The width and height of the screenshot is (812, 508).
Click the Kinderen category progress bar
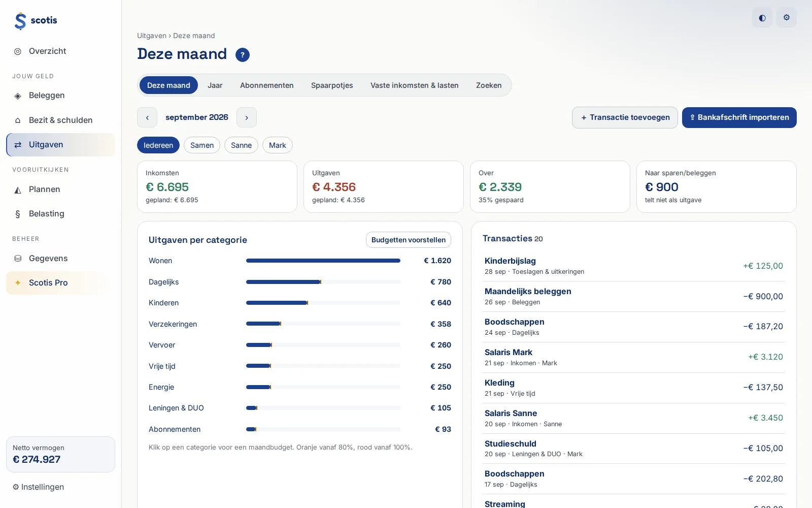(323, 303)
